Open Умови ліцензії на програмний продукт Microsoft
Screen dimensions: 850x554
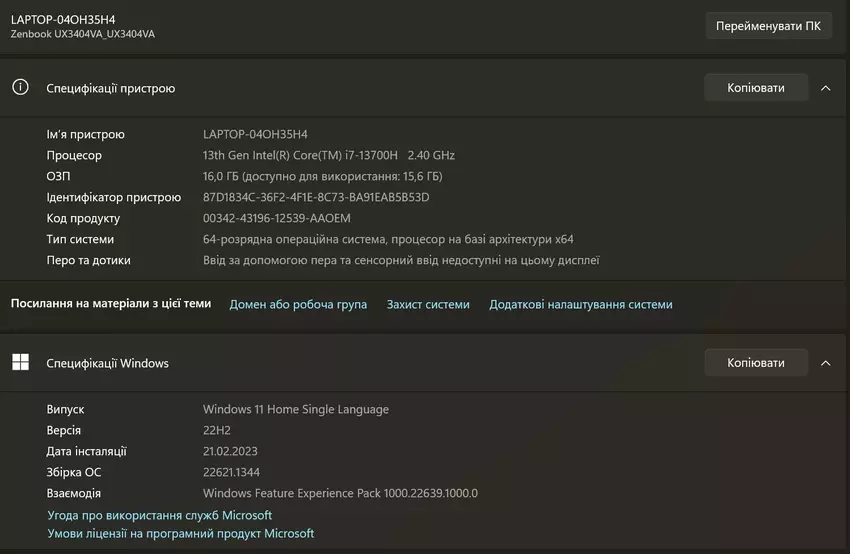(181, 534)
